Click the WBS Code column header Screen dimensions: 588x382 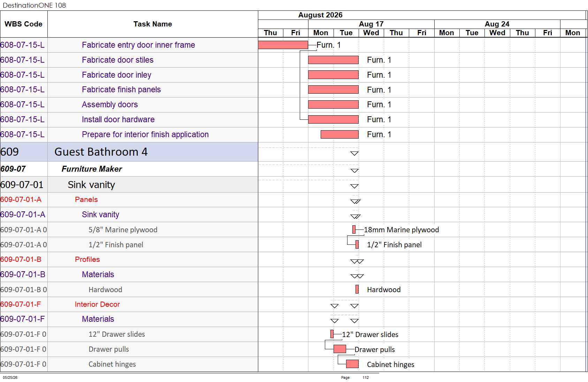tap(23, 24)
